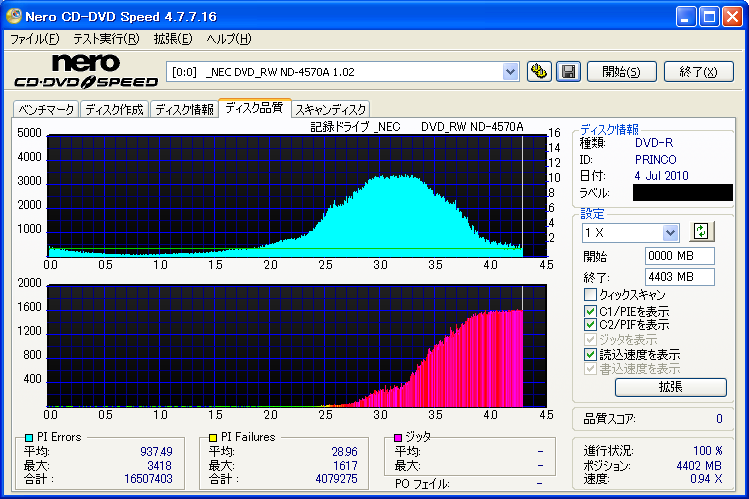The width and height of the screenshot is (749, 499).
Task: Click the 終了 field showing 4403 MB
Action: [x=680, y=277]
